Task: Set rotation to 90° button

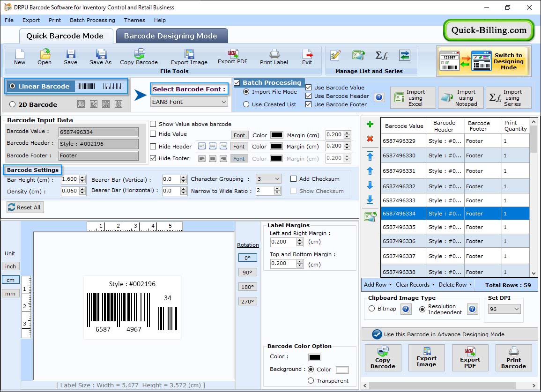Action: (x=247, y=272)
